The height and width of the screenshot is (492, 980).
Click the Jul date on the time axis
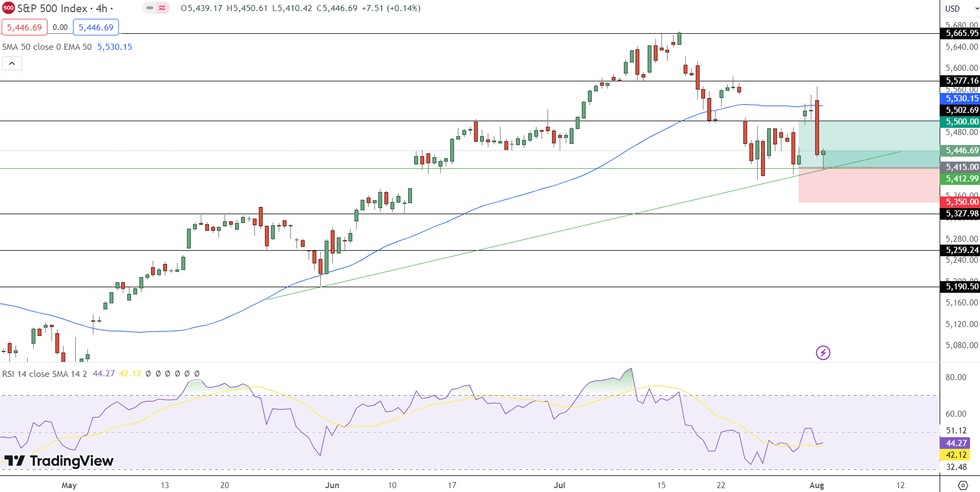560,485
